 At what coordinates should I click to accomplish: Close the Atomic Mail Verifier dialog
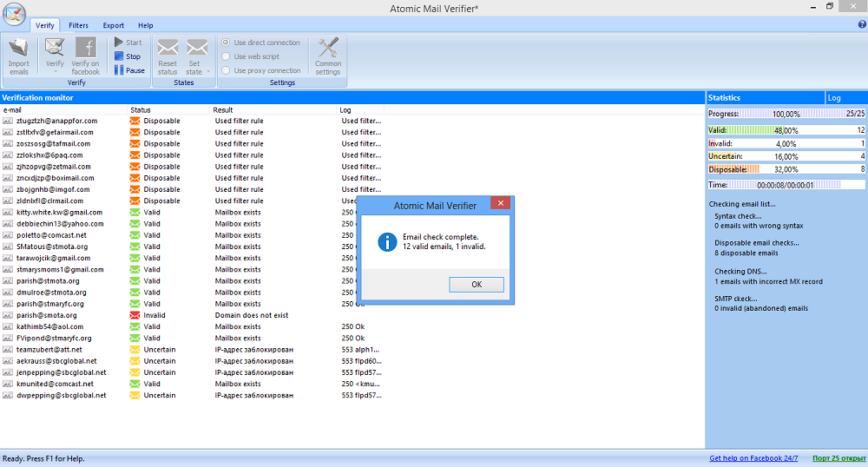click(x=501, y=203)
